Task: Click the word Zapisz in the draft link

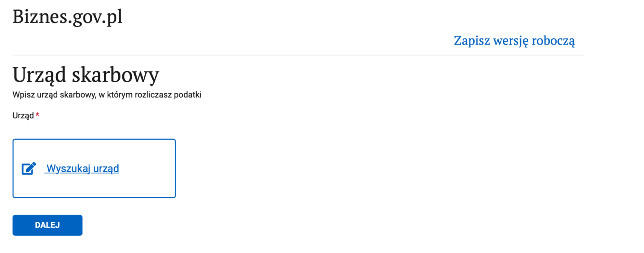Action: coord(472,41)
